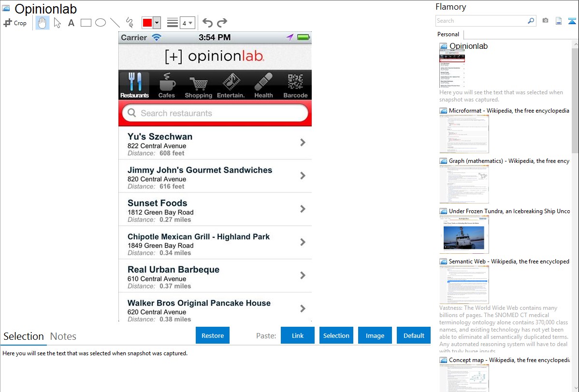Viewport: 579px width, 392px height.
Task: Select the freehand scribble tool
Action: pos(130,23)
